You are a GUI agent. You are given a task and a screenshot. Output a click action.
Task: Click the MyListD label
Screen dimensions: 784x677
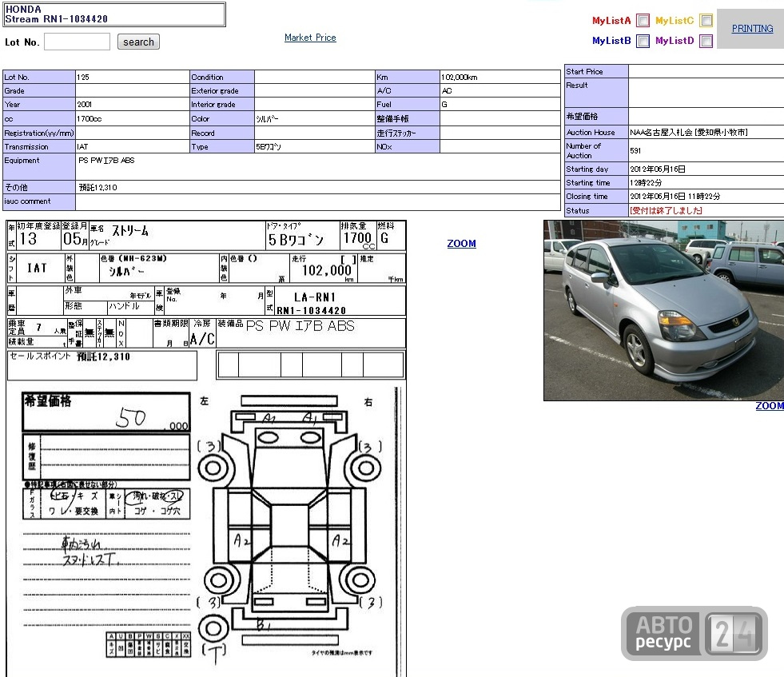[x=675, y=41]
